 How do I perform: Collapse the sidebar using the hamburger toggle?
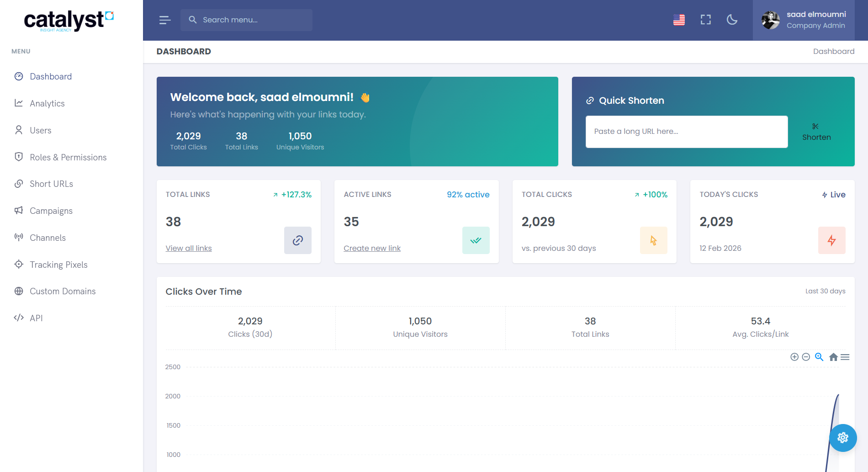(164, 20)
